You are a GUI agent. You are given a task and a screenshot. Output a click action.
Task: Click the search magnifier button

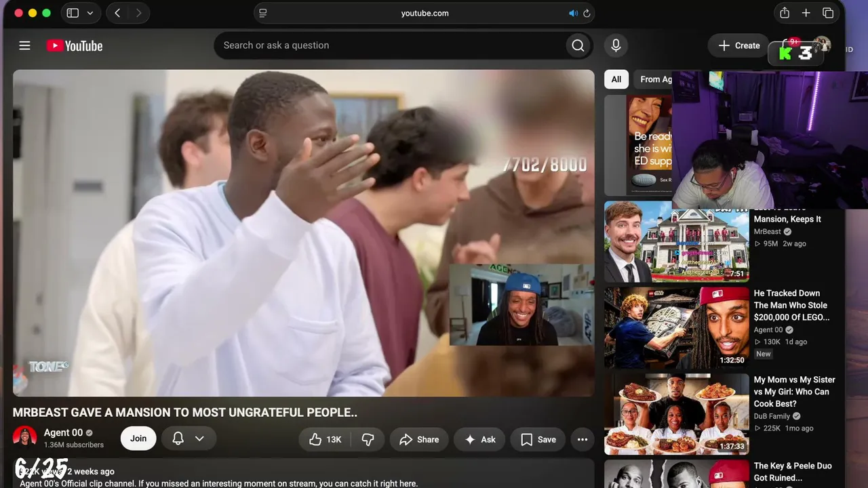(x=578, y=45)
